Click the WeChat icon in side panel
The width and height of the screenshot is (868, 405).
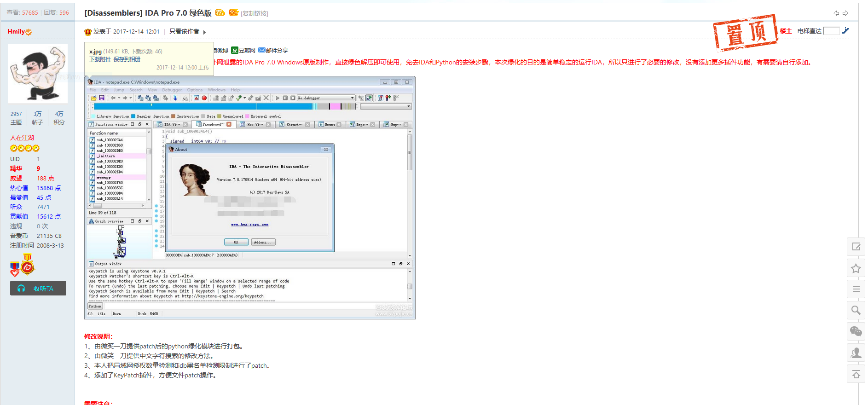(856, 331)
